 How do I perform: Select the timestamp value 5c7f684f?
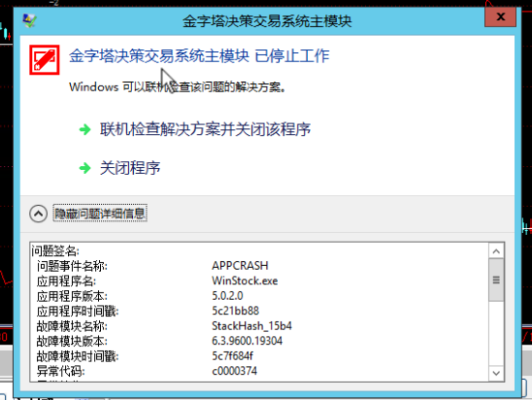[x=232, y=356]
